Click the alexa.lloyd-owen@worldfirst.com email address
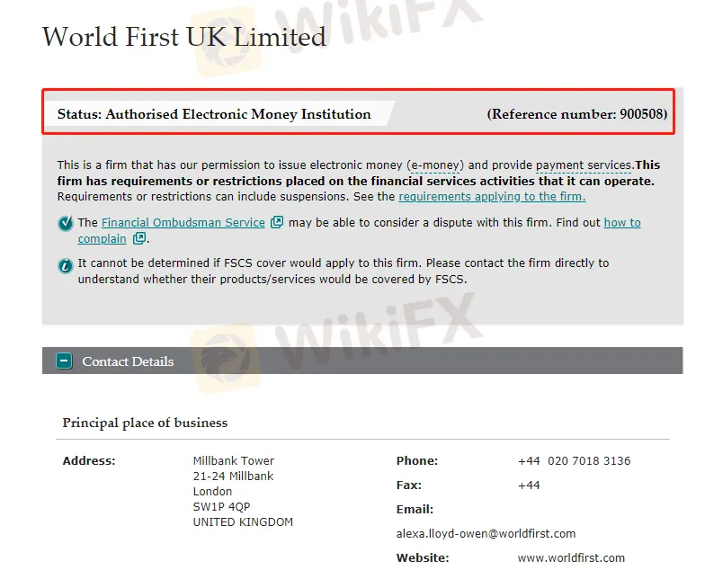The height and width of the screenshot is (588, 705). coord(486,533)
